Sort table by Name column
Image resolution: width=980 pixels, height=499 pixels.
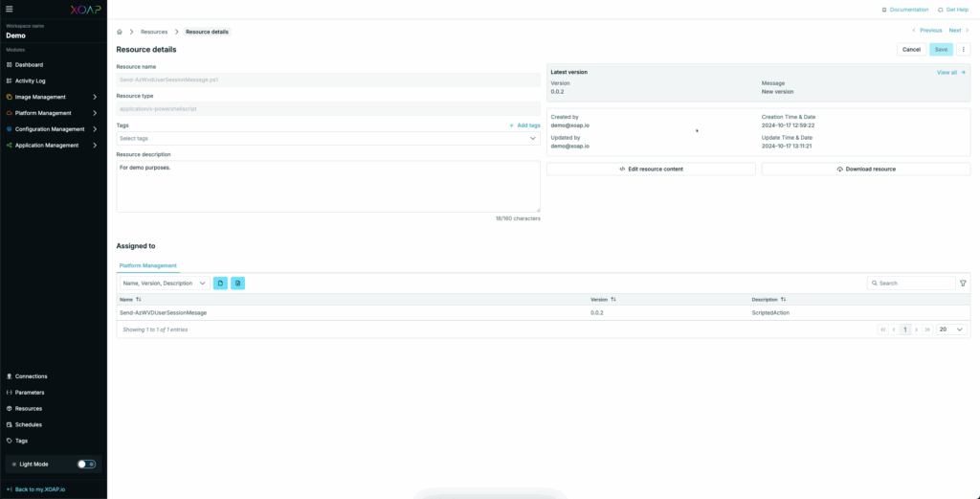point(139,300)
